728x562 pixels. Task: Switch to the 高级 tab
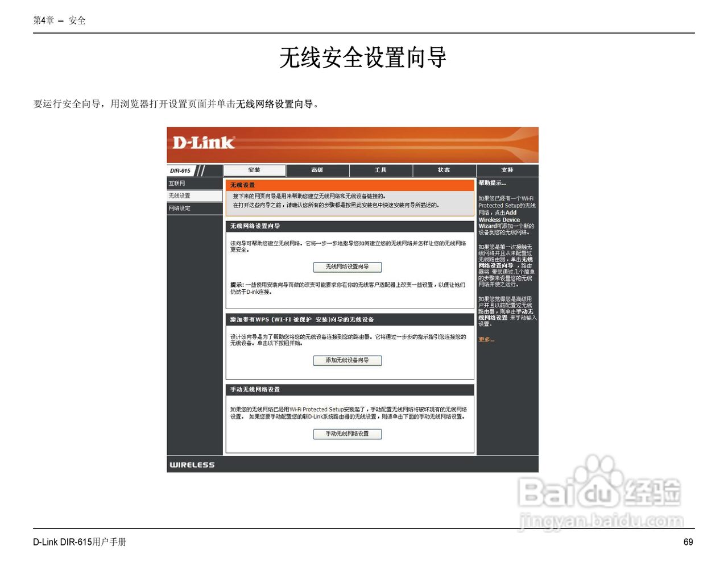pos(317,170)
